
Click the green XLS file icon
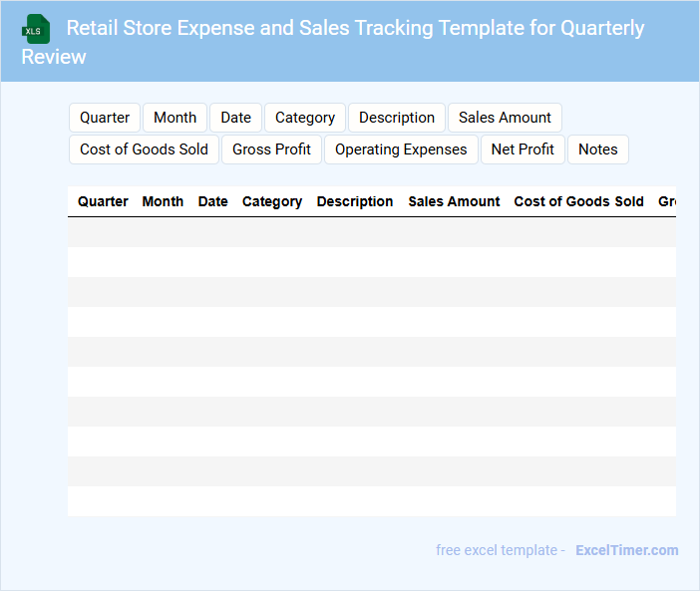tap(36, 29)
